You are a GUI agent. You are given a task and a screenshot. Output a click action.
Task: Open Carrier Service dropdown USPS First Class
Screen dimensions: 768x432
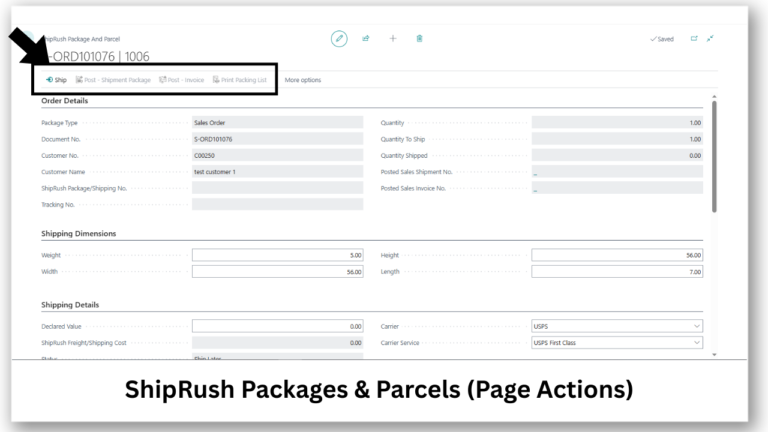click(x=617, y=343)
